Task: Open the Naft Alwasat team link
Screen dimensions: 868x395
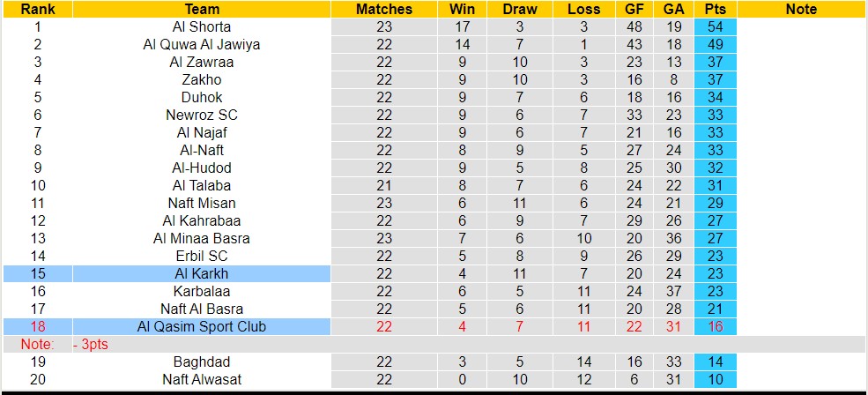Action: 202,379
